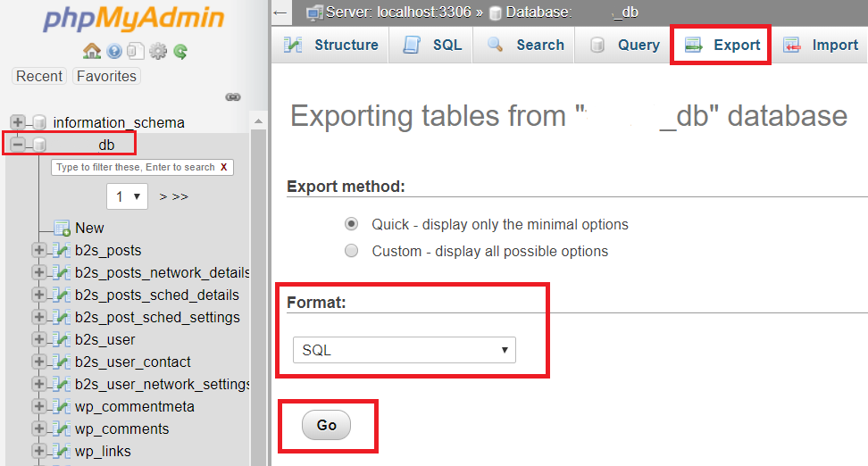Switch to the Export tab
This screenshot has width=868, height=466.
pyautogui.click(x=722, y=45)
